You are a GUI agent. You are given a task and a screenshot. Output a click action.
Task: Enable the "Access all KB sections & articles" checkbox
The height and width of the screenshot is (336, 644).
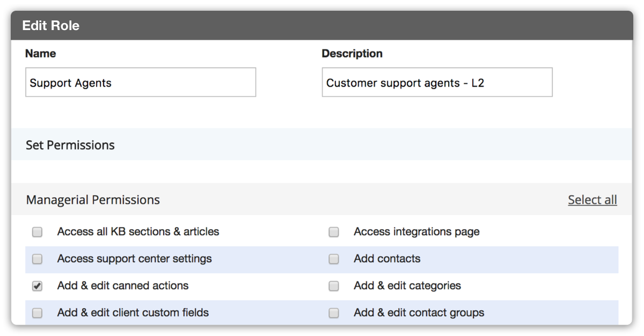tap(37, 232)
